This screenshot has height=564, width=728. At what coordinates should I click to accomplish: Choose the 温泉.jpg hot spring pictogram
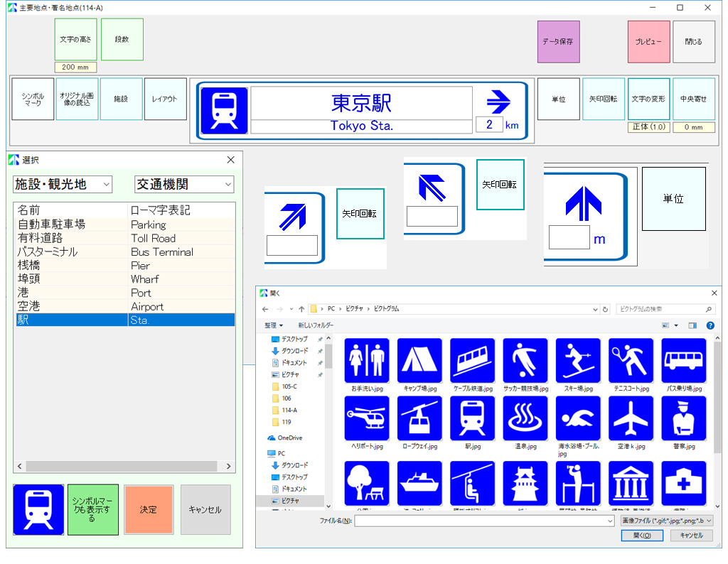(525, 418)
